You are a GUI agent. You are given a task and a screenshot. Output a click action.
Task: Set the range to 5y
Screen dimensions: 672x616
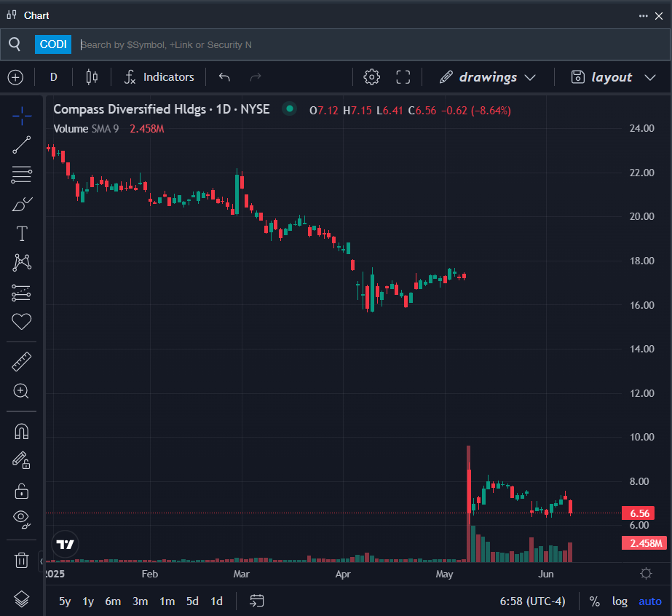point(65,601)
